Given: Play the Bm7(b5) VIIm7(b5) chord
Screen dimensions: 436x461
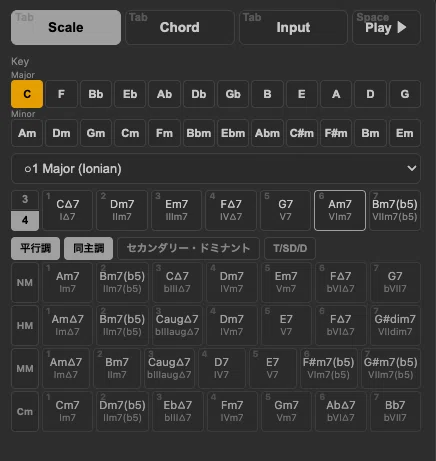Looking at the screenshot, I should [395, 210].
